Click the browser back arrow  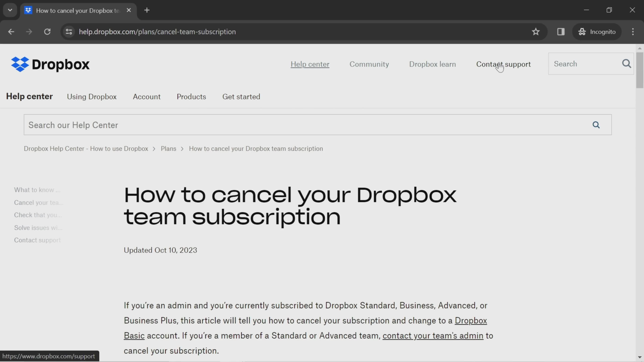(x=11, y=32)
